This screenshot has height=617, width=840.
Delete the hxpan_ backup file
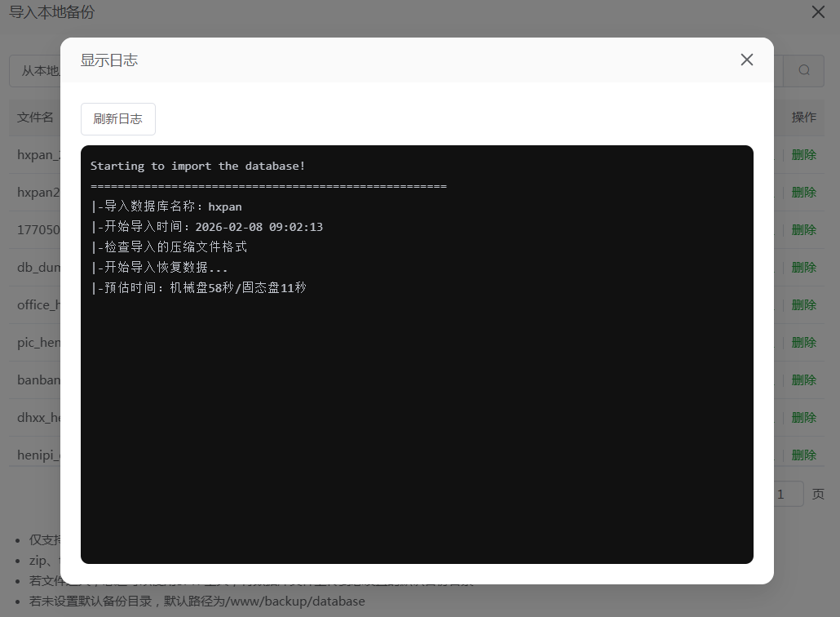coord(803,154)
